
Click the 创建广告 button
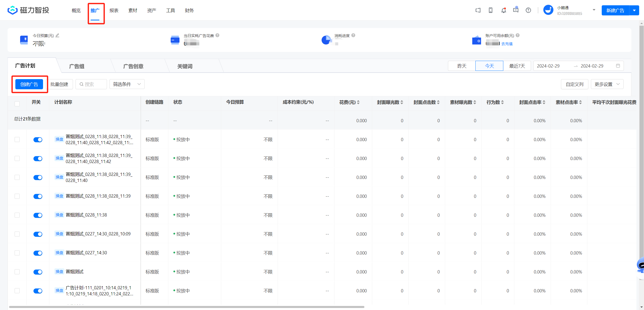point(29,84)
